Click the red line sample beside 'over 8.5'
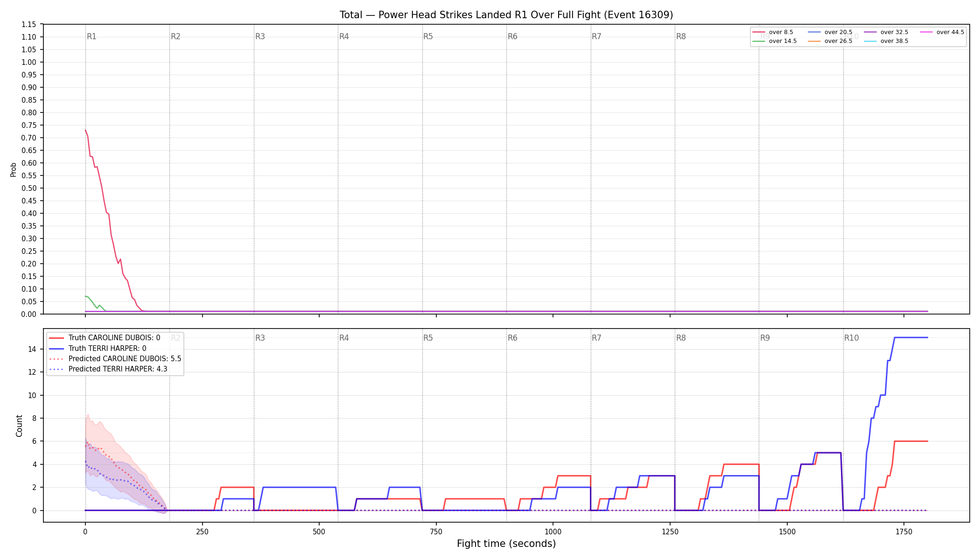Image resolution: width=980 pixels, height=560 pixels. click(759, 32)
